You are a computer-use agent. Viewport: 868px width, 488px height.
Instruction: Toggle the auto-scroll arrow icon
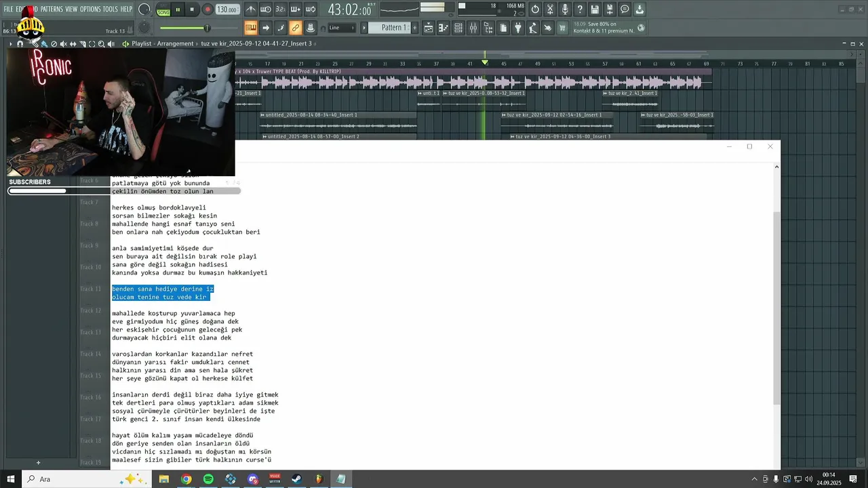[266, 28]
